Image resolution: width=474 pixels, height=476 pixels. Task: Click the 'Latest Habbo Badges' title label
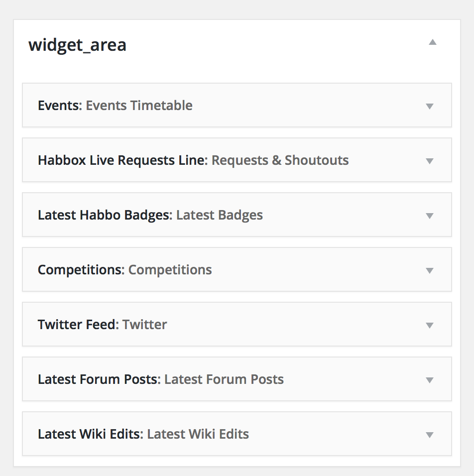pyautogui.click(x=104, y=215)
